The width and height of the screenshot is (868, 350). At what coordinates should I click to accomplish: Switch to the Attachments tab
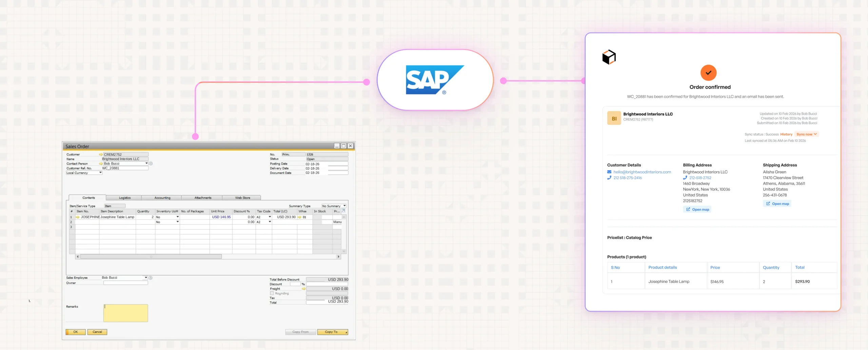[202, 198]
